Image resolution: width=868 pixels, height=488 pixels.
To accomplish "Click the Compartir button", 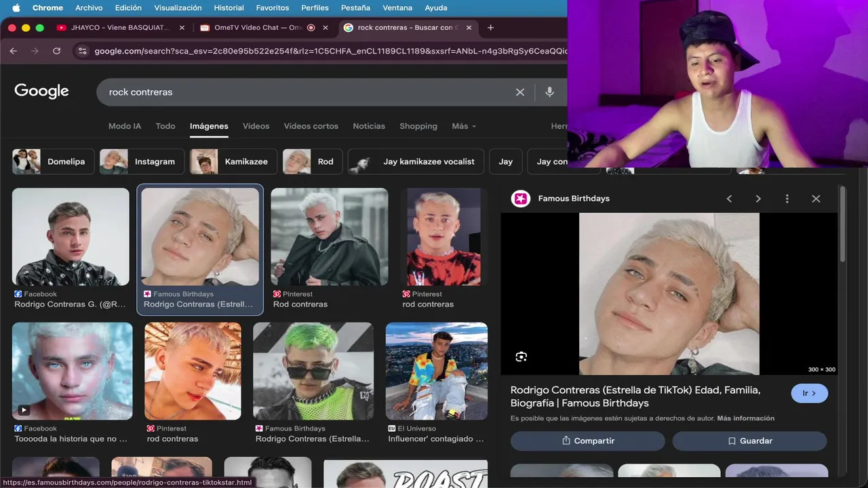I will (x=587, y=441).
